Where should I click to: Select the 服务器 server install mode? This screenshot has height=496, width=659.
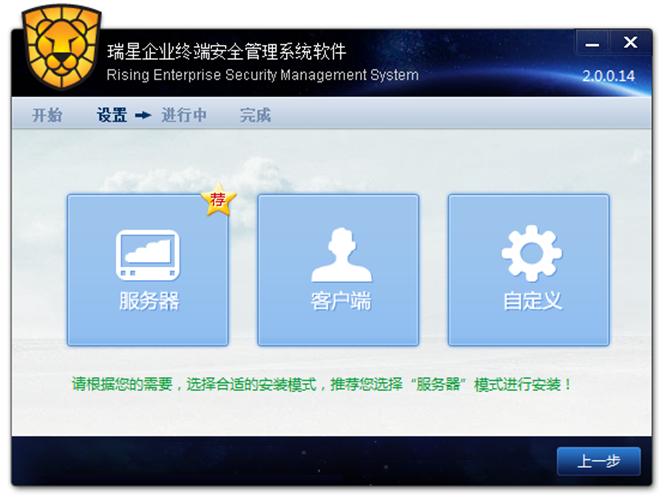tap(148, 270)
